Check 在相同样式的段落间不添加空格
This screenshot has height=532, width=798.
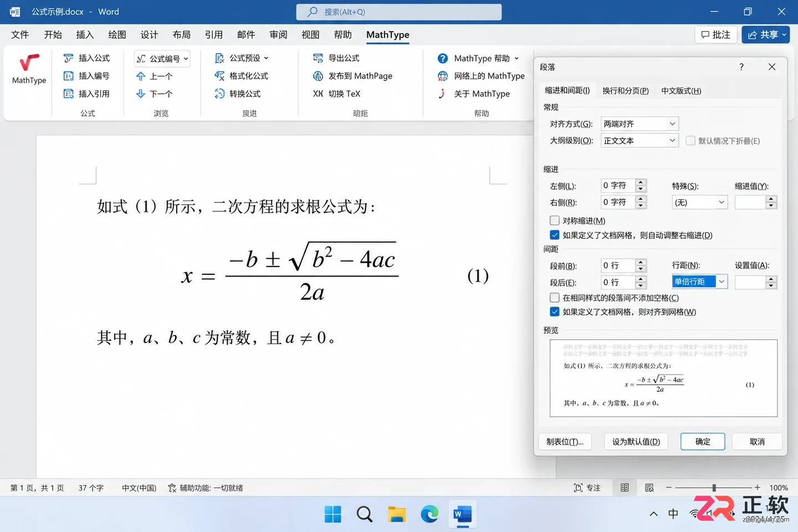(555, 298)
